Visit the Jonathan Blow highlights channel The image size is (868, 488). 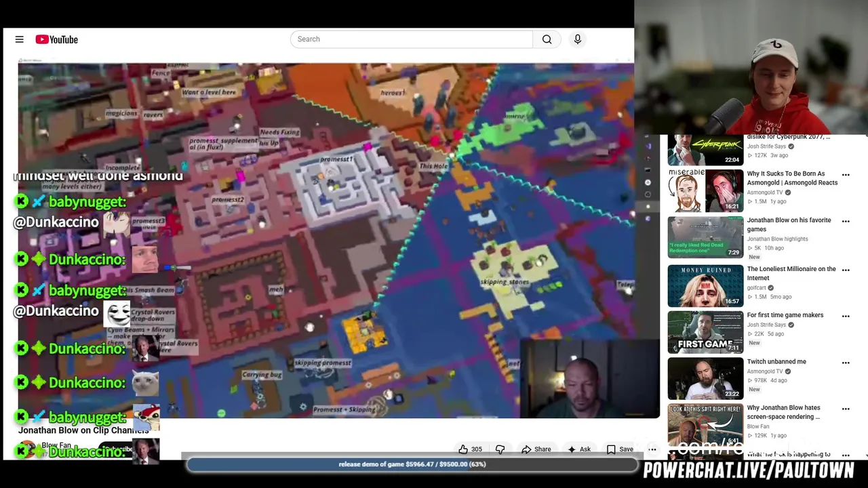(x=778, y=239)
